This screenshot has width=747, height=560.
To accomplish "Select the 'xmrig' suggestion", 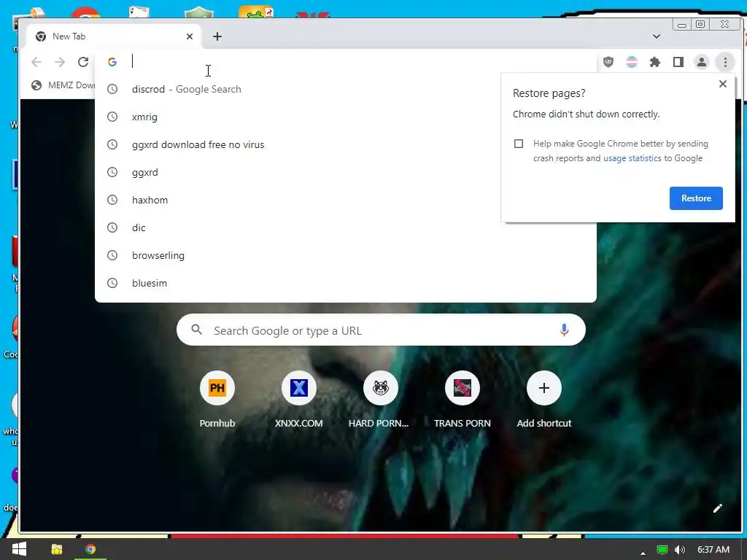I will (345, 117).
